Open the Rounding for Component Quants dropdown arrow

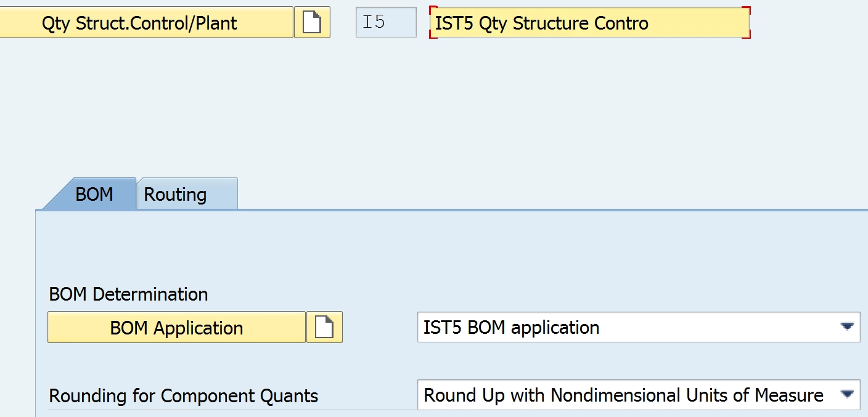point(847,394)
